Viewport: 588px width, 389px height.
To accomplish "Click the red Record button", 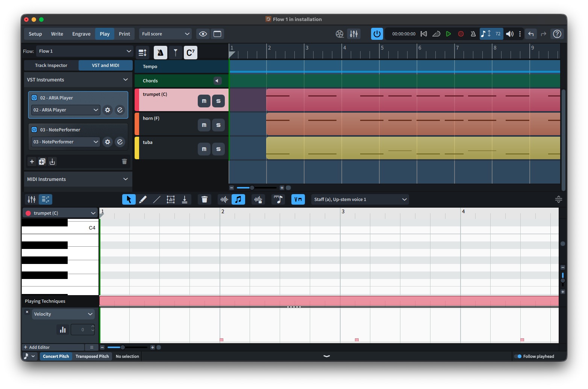I will 461,34.
